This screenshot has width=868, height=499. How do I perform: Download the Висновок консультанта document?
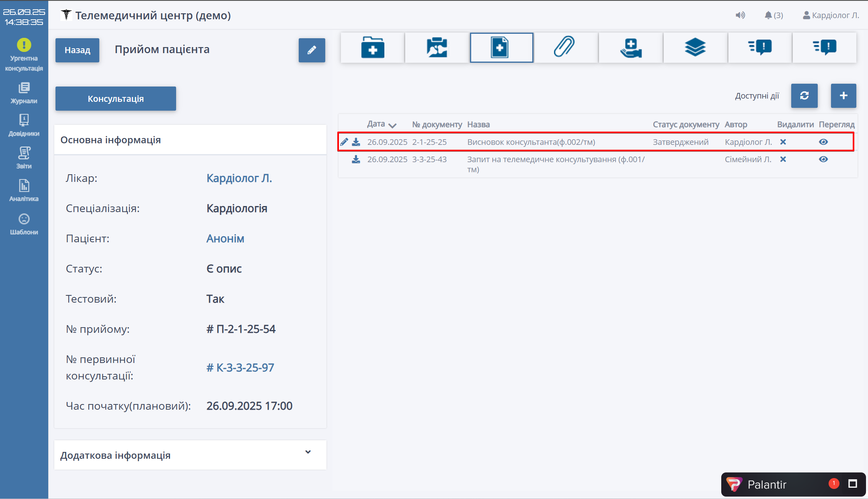356,142
